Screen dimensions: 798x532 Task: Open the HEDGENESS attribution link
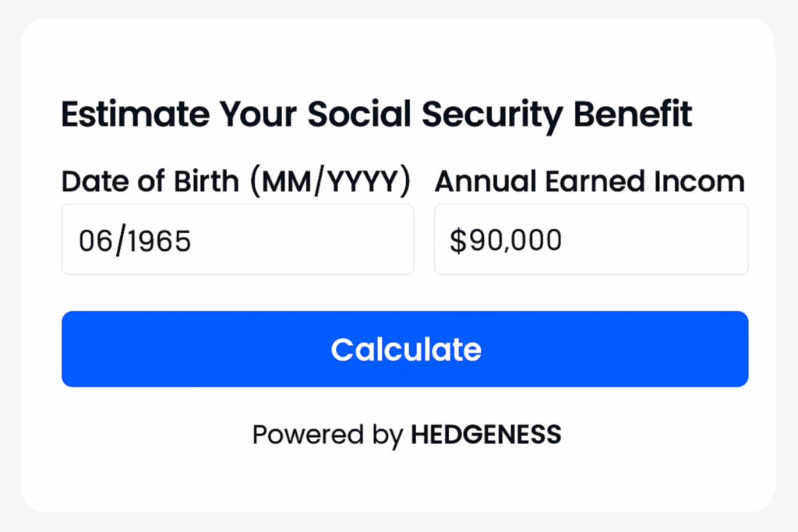point(486,435)
